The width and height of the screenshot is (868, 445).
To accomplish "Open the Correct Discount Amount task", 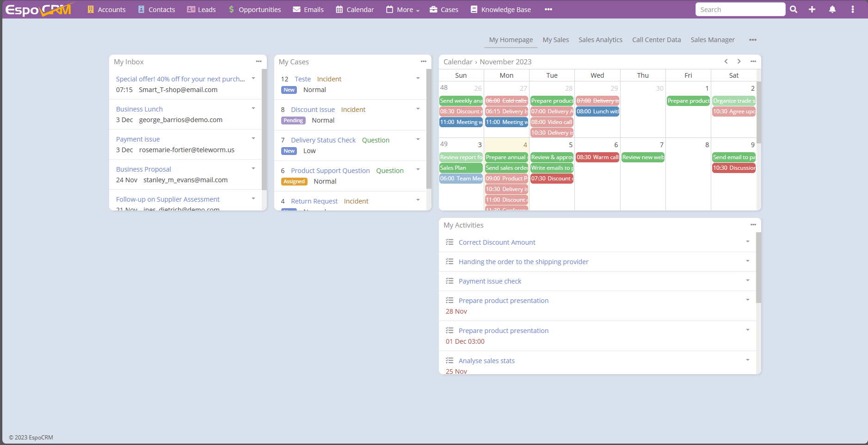I will pyautogui.click(x=497, y=242).
